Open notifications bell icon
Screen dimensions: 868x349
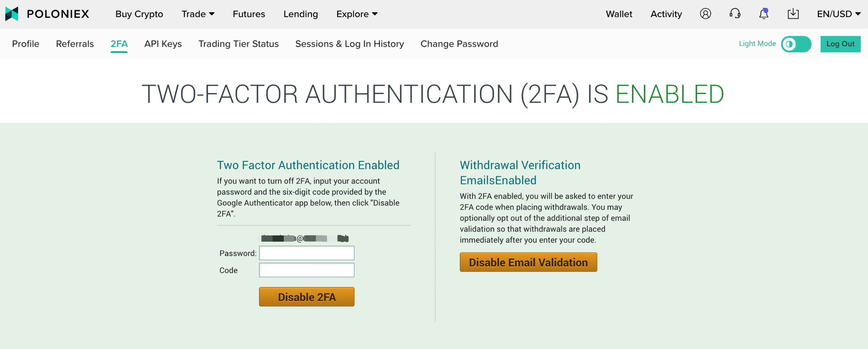[x=764, y=14]
